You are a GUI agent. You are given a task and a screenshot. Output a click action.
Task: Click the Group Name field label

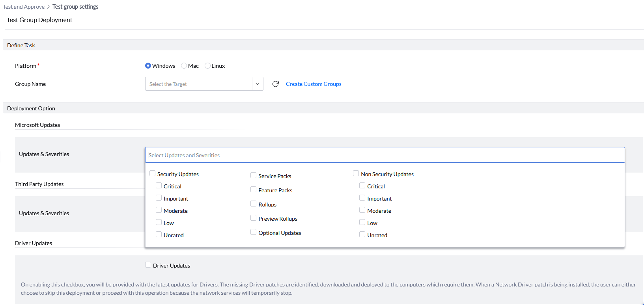coord(30,84)
